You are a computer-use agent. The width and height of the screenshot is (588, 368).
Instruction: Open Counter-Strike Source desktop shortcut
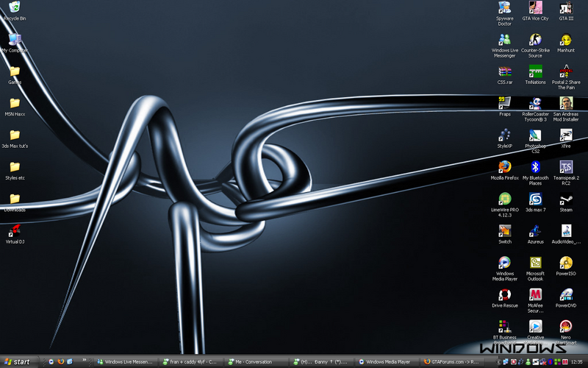click(x=535, y=41)
